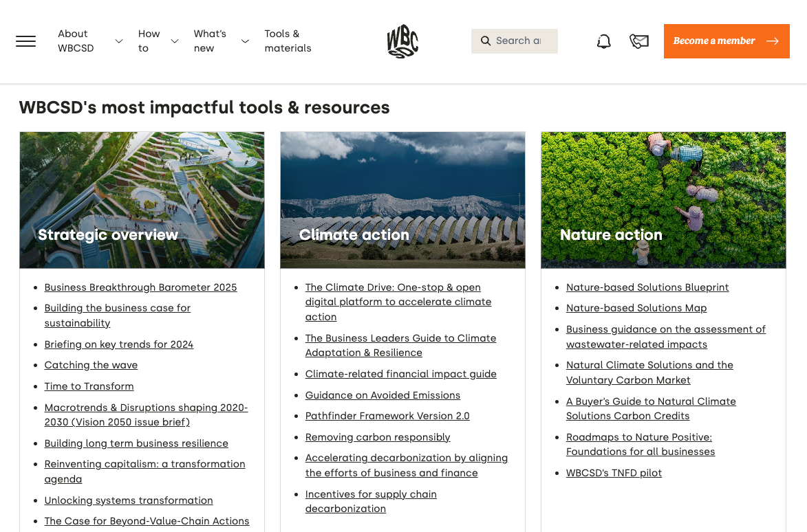Open WBCSD's TNFD pilot
The image size is (807, 532).
coord(614,473)
